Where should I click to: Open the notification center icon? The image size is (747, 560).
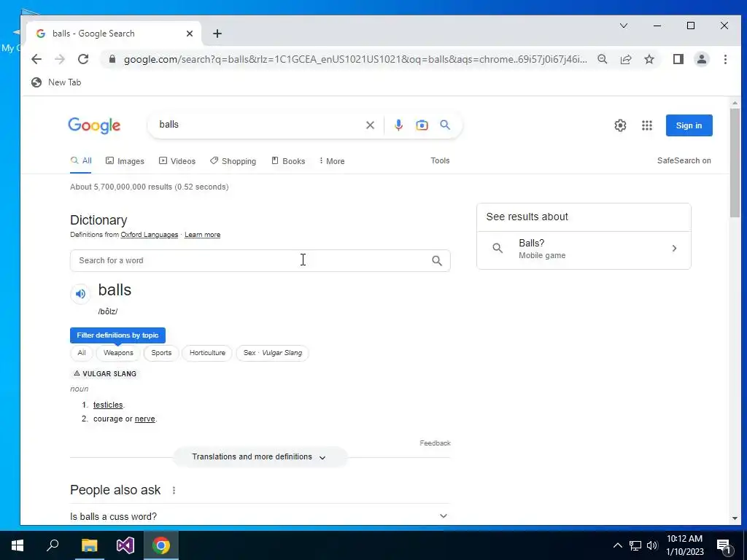click(724, 545)
